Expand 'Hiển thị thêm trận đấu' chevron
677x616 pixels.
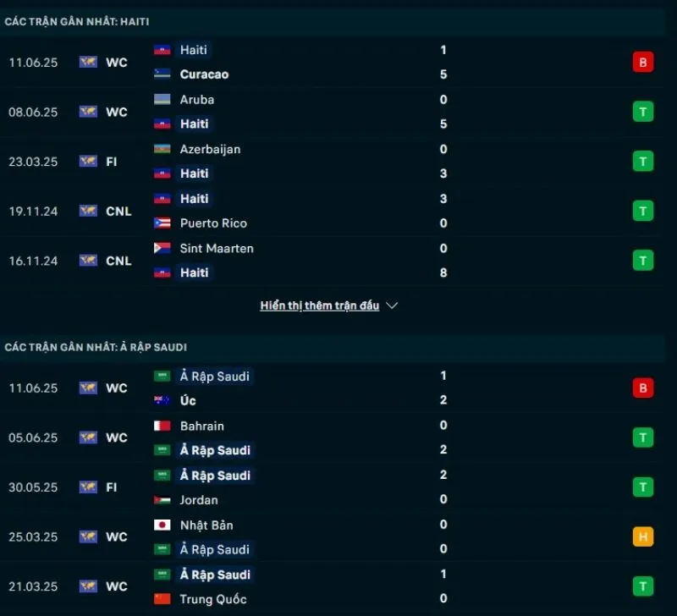[x=392, y=305]
